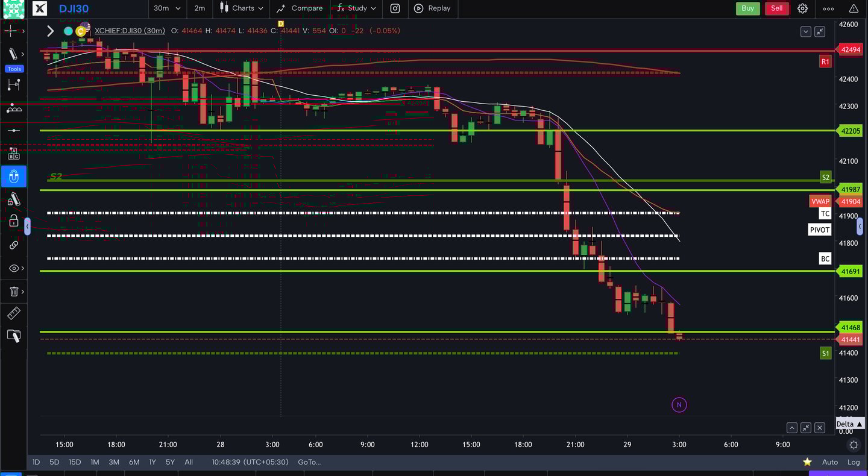This screenshot has height=476, width=868.
Task: Toggle visibility with the eye icon
Action: [x=13, y=268]
